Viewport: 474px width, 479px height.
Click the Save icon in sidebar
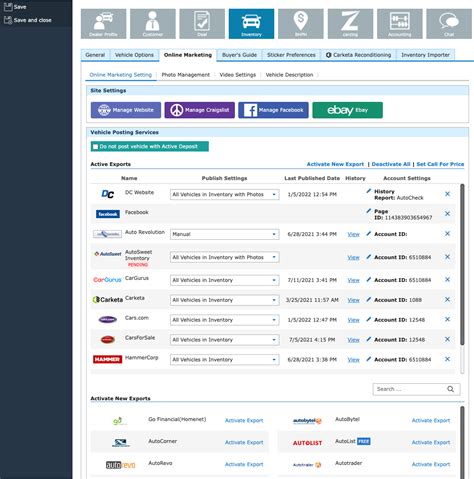(8, 6)
